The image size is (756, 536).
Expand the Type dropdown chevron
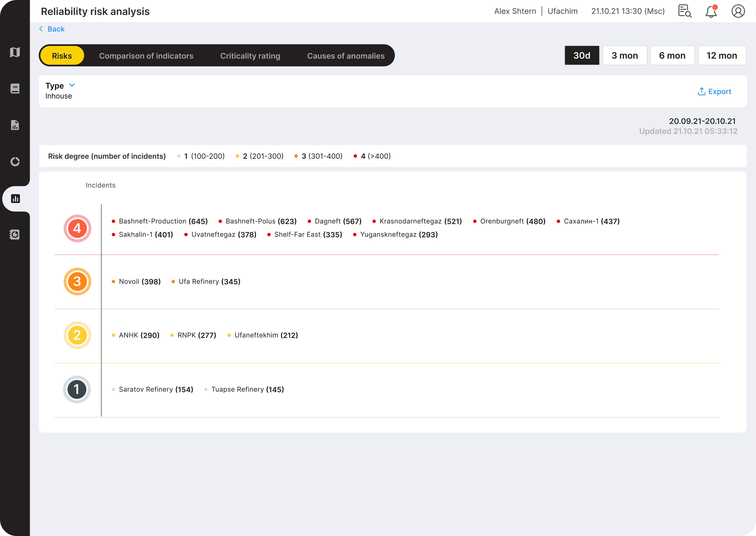click(x=72, y=85)
